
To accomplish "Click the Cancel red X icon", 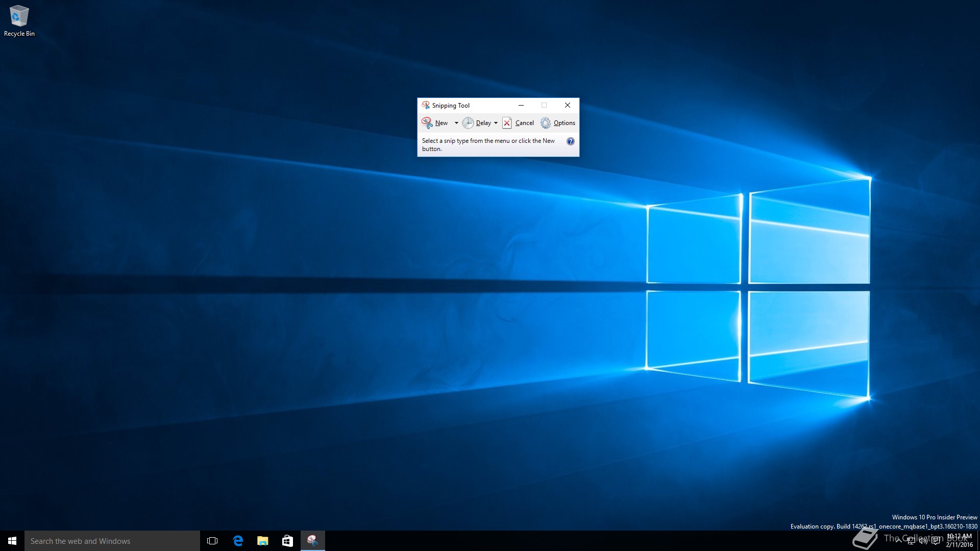I will pos(507,123).
